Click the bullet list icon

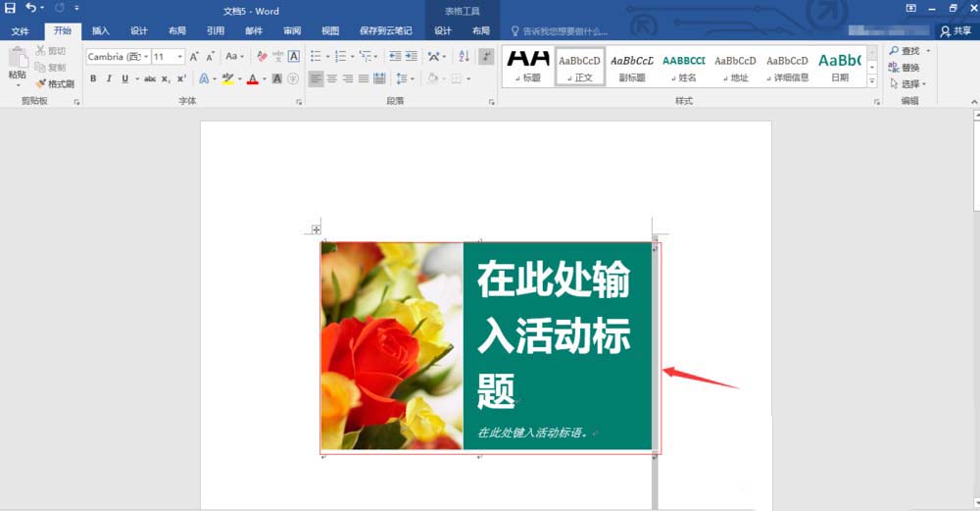tap(316, 56)
